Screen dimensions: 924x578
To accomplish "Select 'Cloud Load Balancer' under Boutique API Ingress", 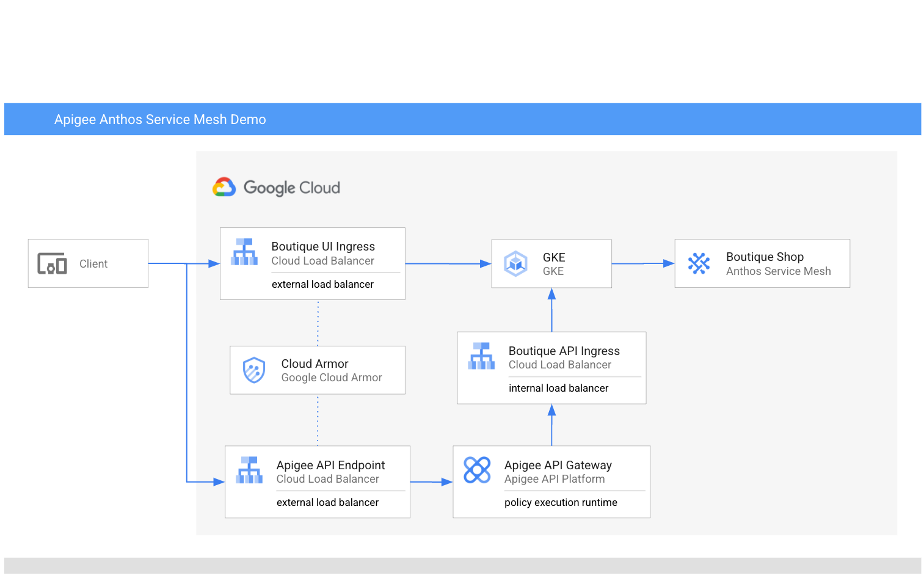I will tap(559, 365).
